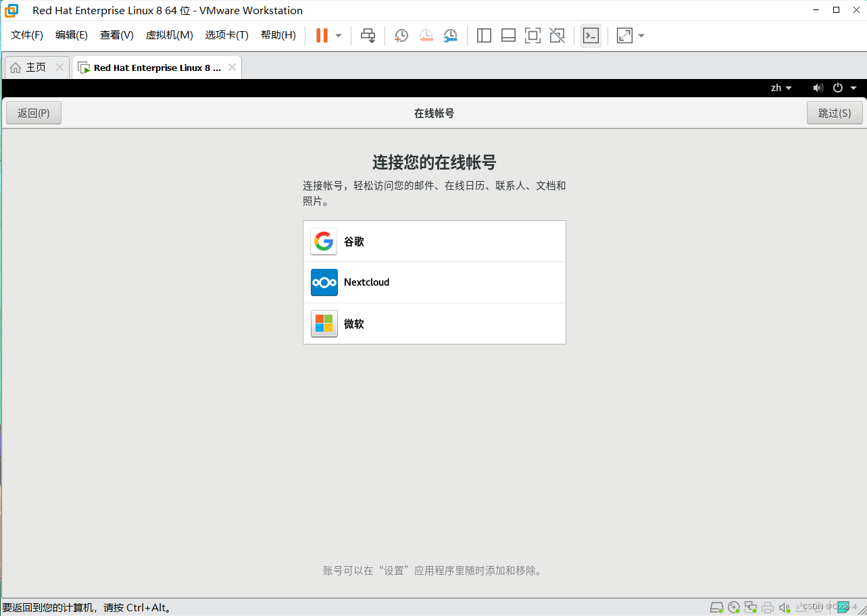Close the Red Hat Enterprise Linux 8 tab

pos(232,68)
